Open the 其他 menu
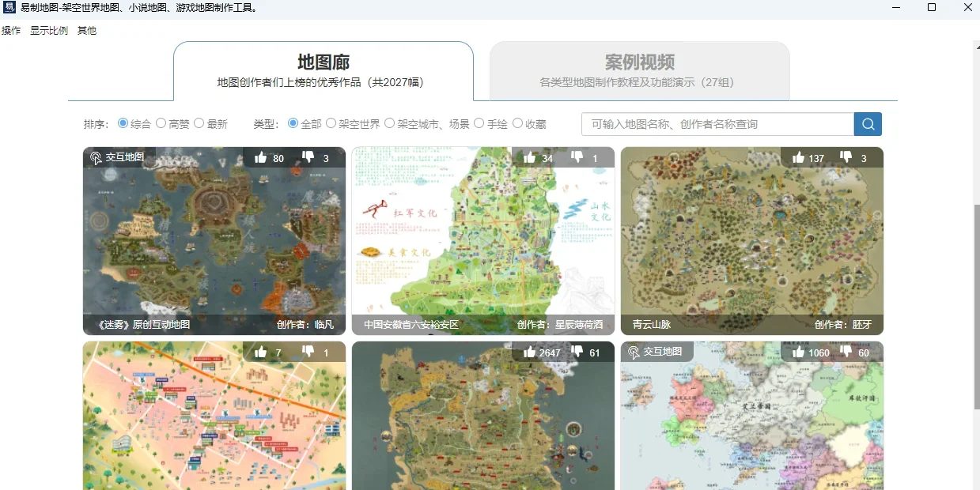The image size is (980, 490). [x=87, y=31]
